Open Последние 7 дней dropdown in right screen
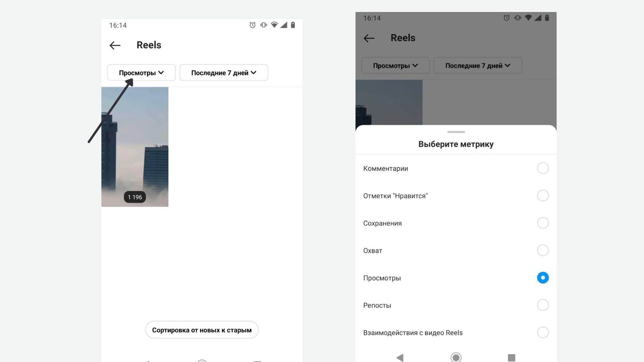The width and height of the screenshot is (644, 362). 478,65
